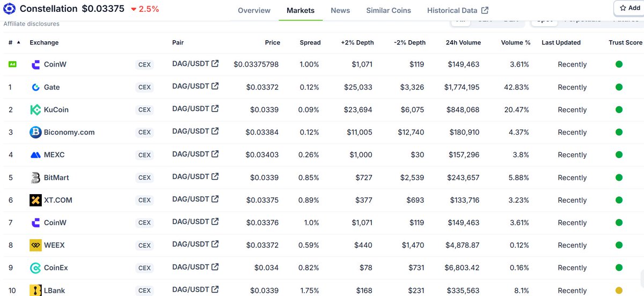
Task: Open external link icon for KuCoin DAG/USDT
Action: pos(215,108)
